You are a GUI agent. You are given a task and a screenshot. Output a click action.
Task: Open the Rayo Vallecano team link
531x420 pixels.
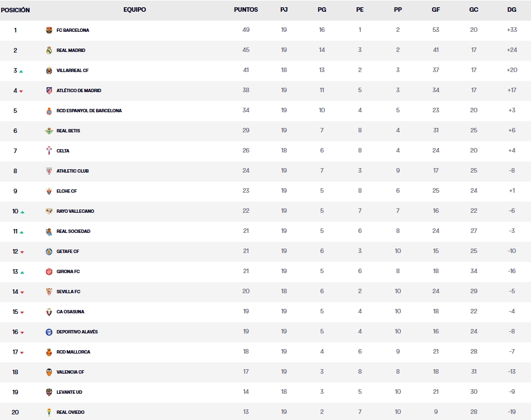point(75,211)
